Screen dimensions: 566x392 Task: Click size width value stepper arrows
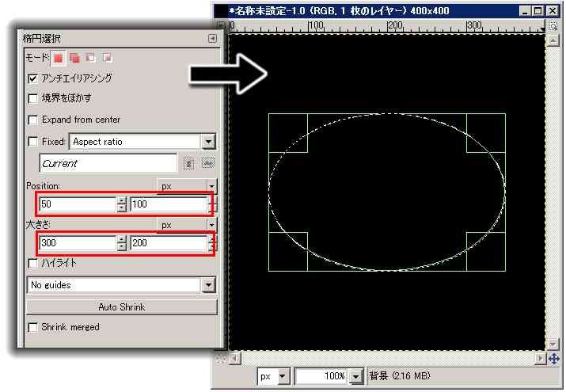(122, 243)
